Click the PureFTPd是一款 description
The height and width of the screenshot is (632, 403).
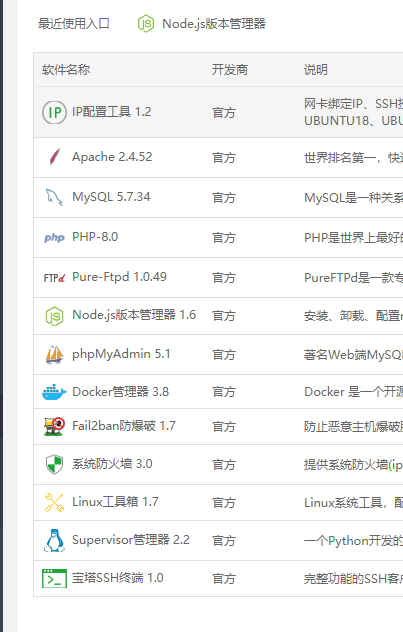[x=353, y=278]
